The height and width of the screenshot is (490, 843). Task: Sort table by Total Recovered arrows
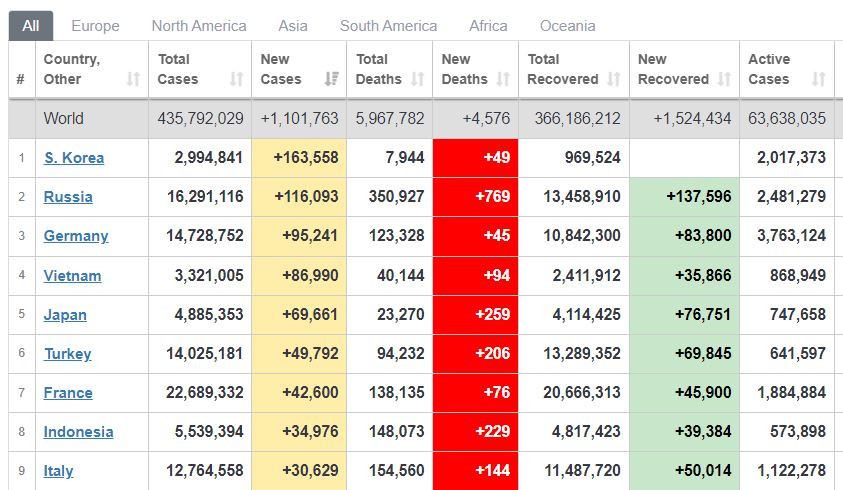coord(614,79)
